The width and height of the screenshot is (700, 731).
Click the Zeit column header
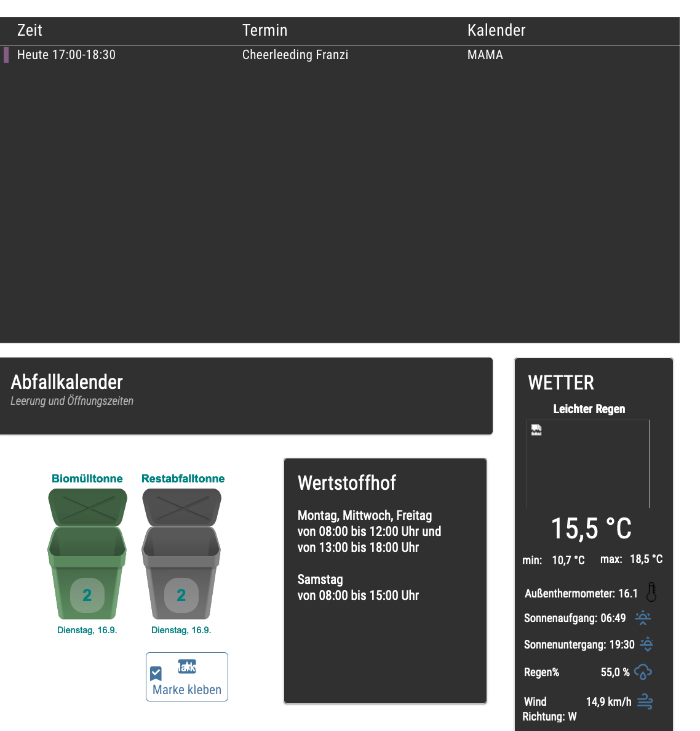pyautogui.click(x=30, y=30)
